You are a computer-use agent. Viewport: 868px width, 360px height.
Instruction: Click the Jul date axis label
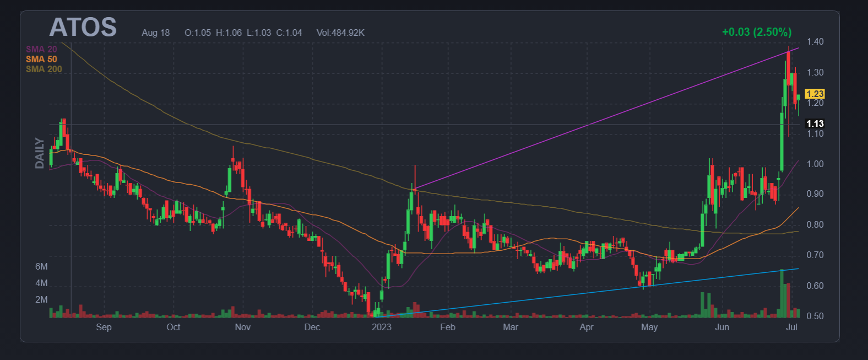pyautogui.click(x=792, y=327)
